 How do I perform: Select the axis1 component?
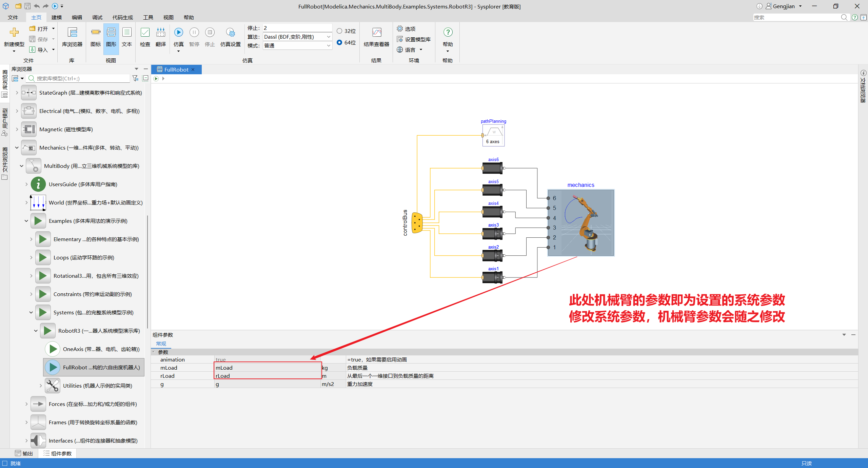point(493,277)
